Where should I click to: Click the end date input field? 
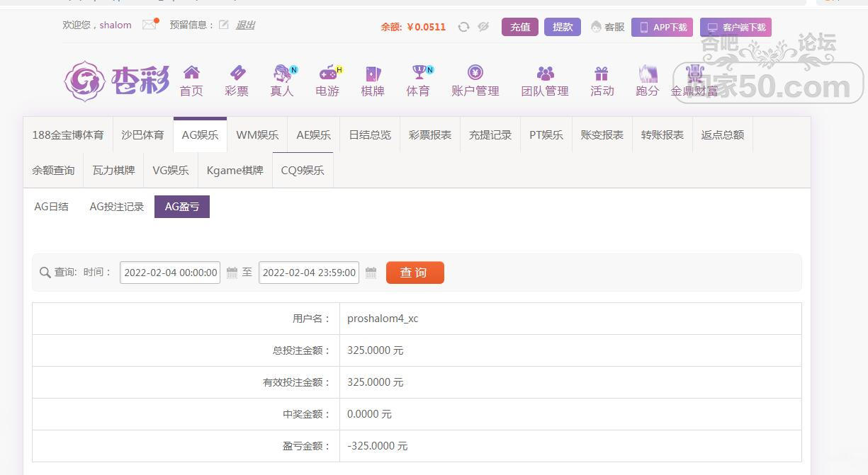pos(309,273)
